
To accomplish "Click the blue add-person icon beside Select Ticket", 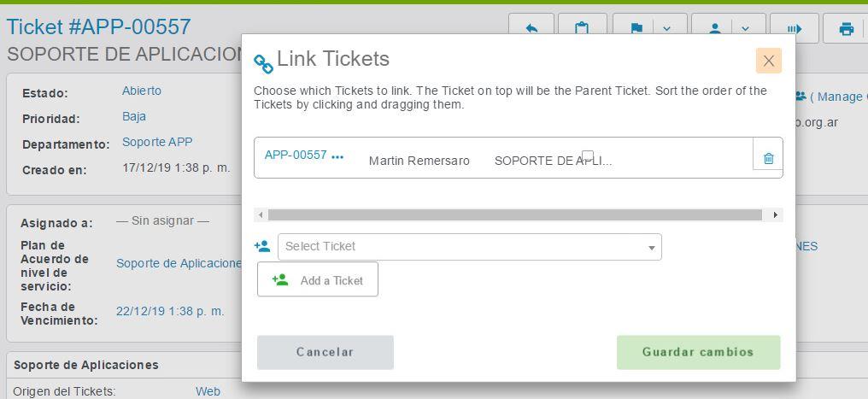I will (262, 246).
